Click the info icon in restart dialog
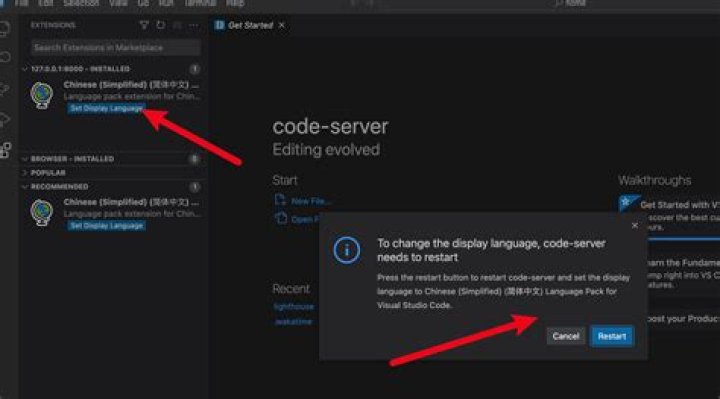 pyautogui.click(x=347, y=250)
